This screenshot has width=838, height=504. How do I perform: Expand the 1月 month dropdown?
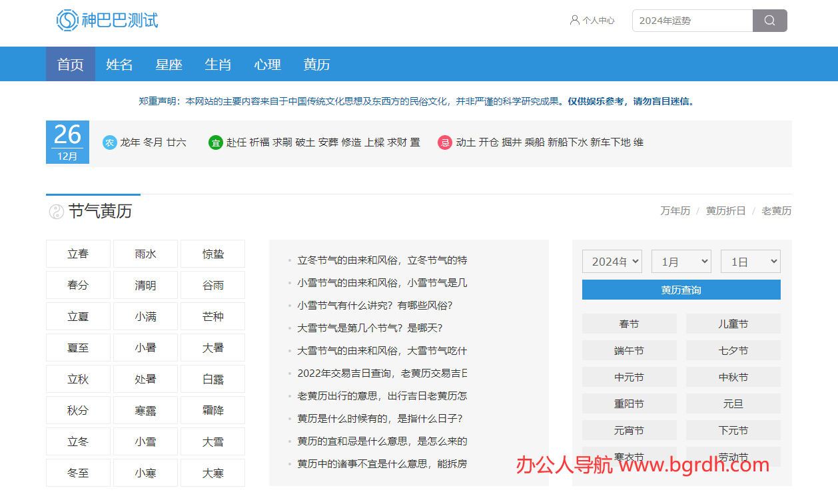[681, 262]
